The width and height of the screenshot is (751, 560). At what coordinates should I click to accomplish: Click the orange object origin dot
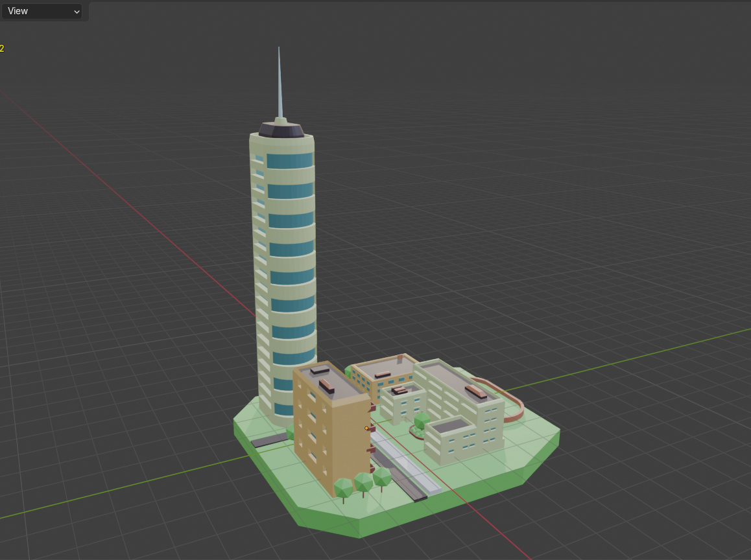pyautogui.click(x=366, y=428)
